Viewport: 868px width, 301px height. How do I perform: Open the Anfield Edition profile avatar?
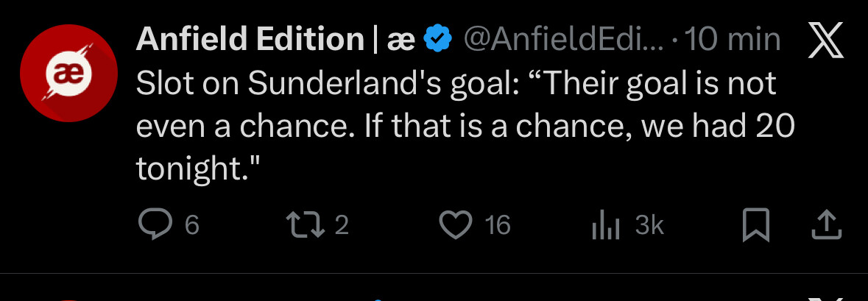(x=68, y=74)
